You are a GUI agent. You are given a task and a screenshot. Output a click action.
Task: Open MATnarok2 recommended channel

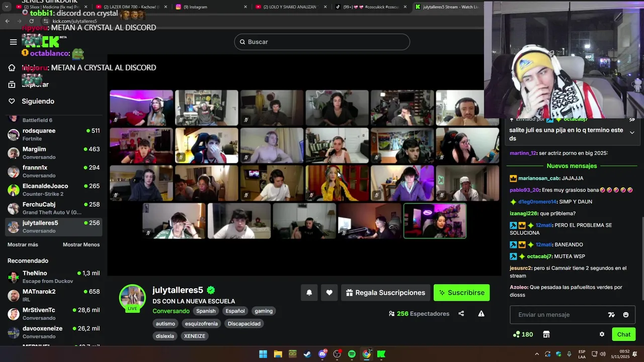53,296
